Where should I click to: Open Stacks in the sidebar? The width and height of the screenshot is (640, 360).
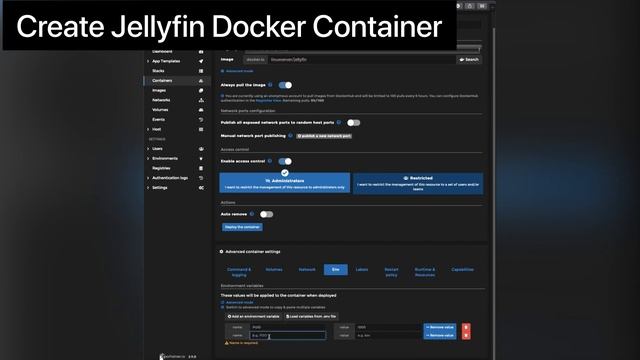pyautogui.click(x=158, y=71)
